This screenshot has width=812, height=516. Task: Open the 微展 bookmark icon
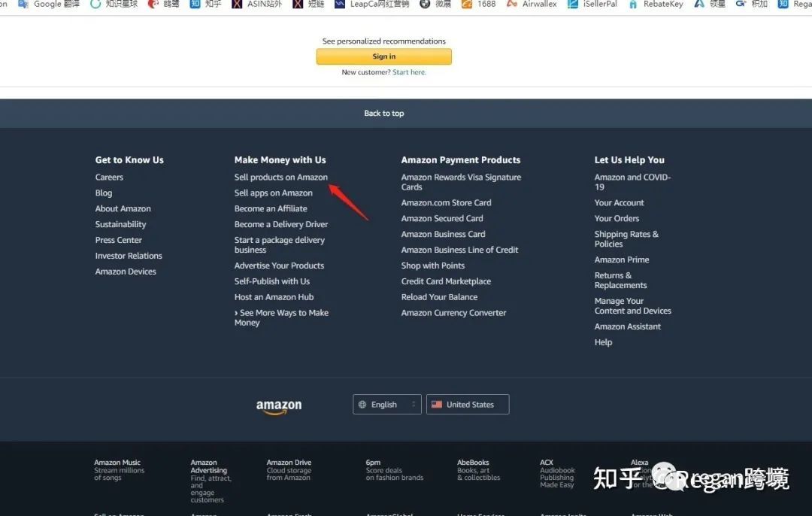[425, 5]
